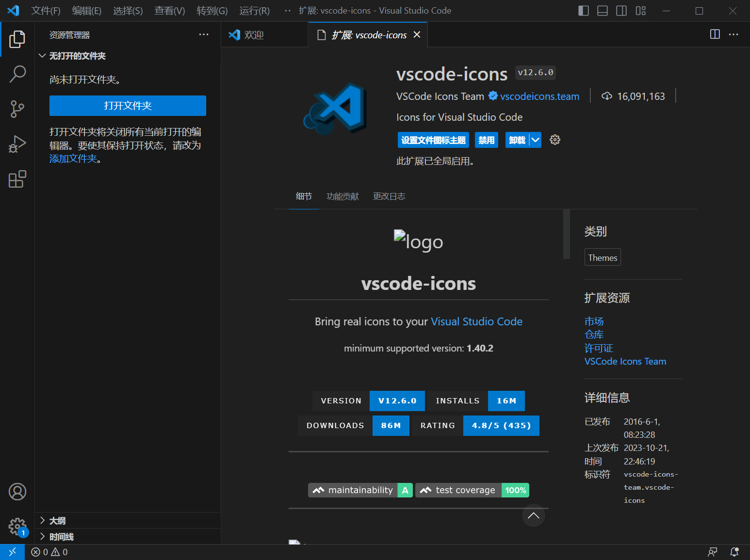Click the readme vertical scrollbar thumb
The height and width of the screenshot is (560, 750).
[566, 234]
